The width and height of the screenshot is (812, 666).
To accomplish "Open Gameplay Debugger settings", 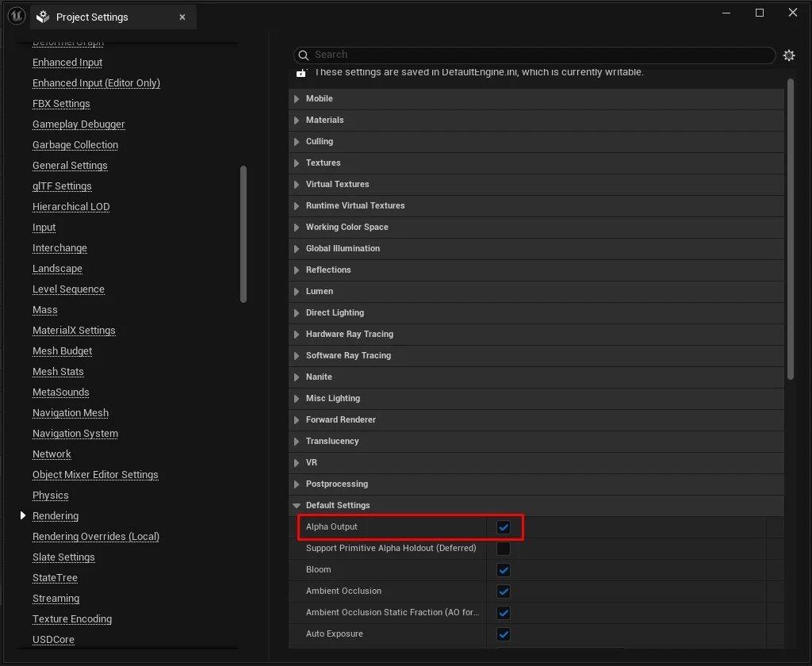I will click(79, 124).
